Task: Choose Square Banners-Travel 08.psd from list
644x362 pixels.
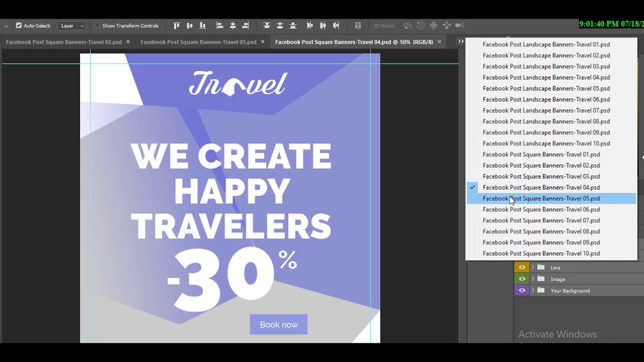Action: (x=551, y=232)
